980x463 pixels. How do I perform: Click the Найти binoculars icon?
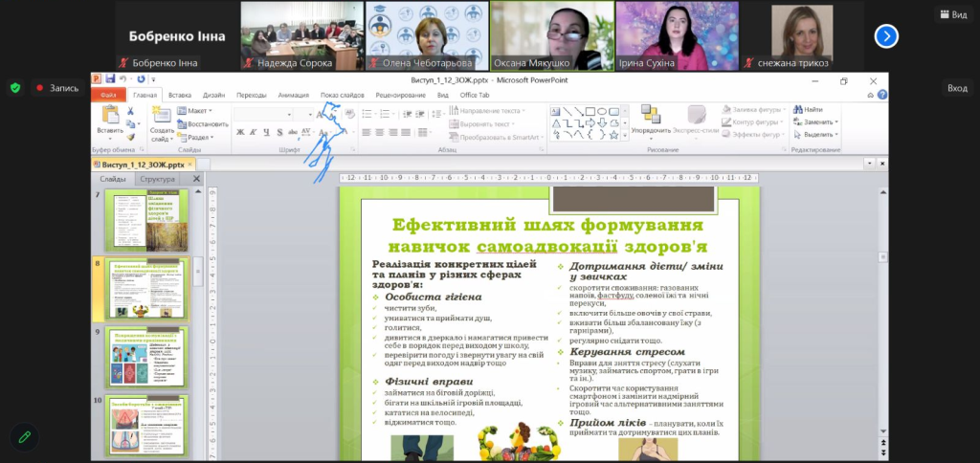point(797,110)
